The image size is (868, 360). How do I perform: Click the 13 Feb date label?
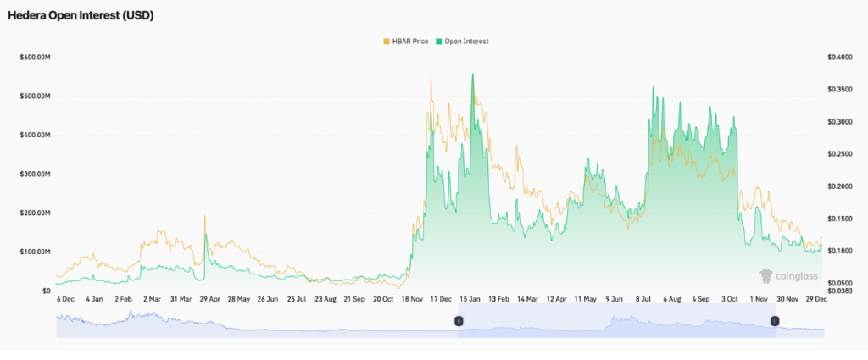(498, 299)
